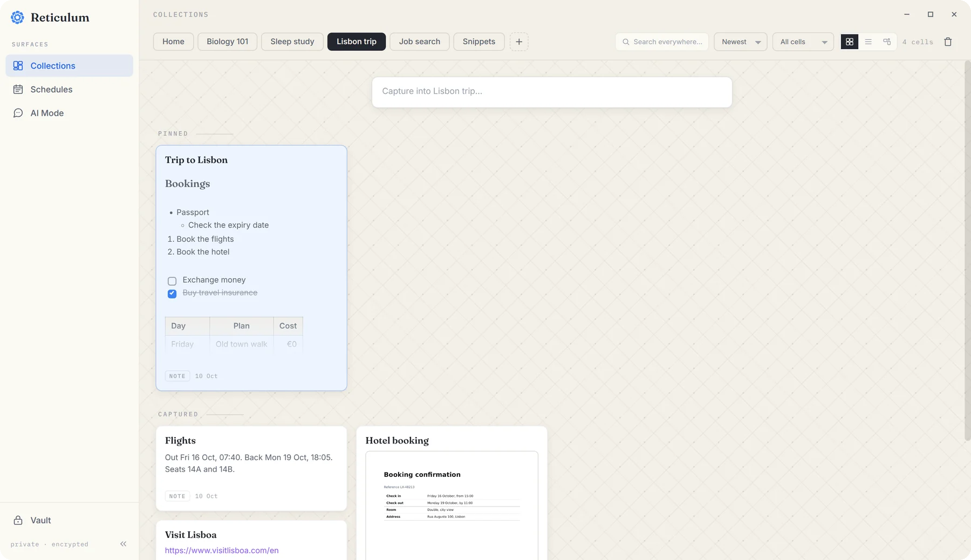971x560 pixels.
Task: Open the Schedules surface
Action: pos(69,89)
